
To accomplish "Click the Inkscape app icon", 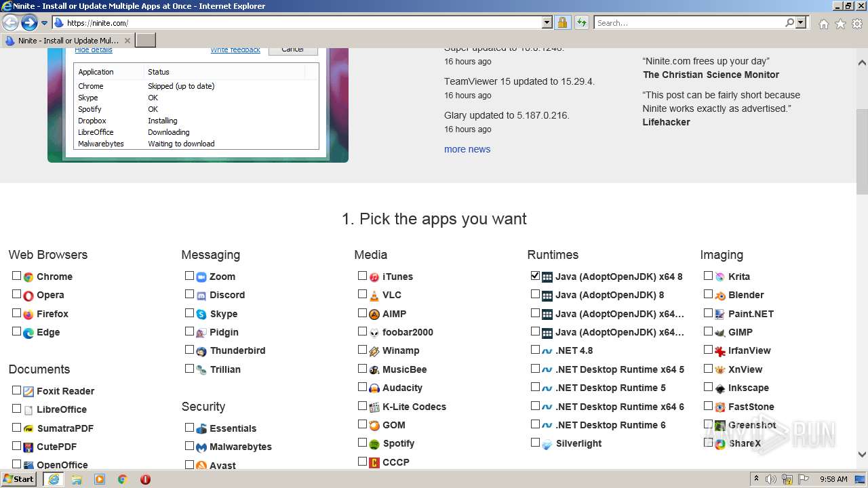I will [720, 388].
